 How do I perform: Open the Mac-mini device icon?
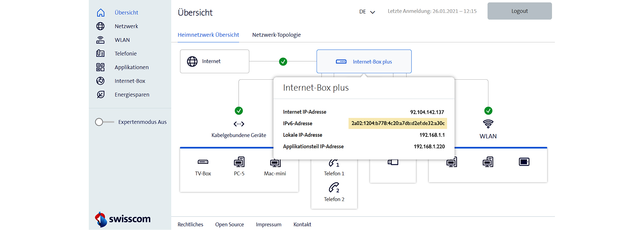click(x=275, y=163)
